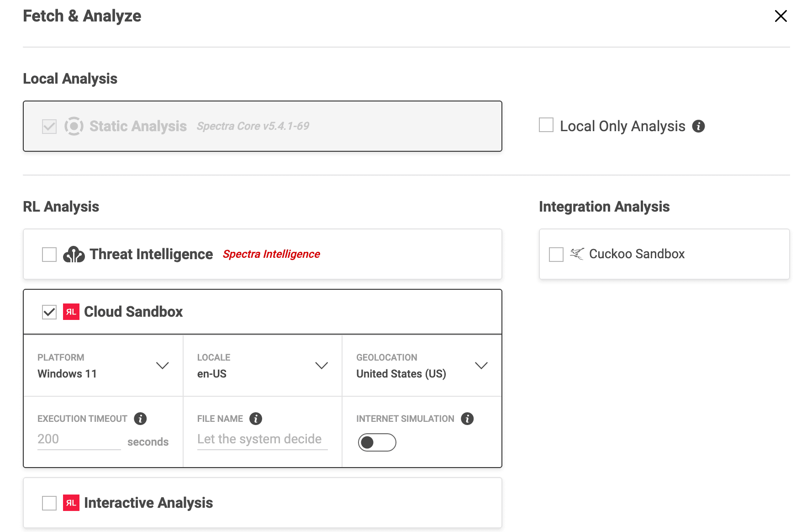Click the Cuckoo Sandbox bird icon
812x532 pixels.
[577, 254]
